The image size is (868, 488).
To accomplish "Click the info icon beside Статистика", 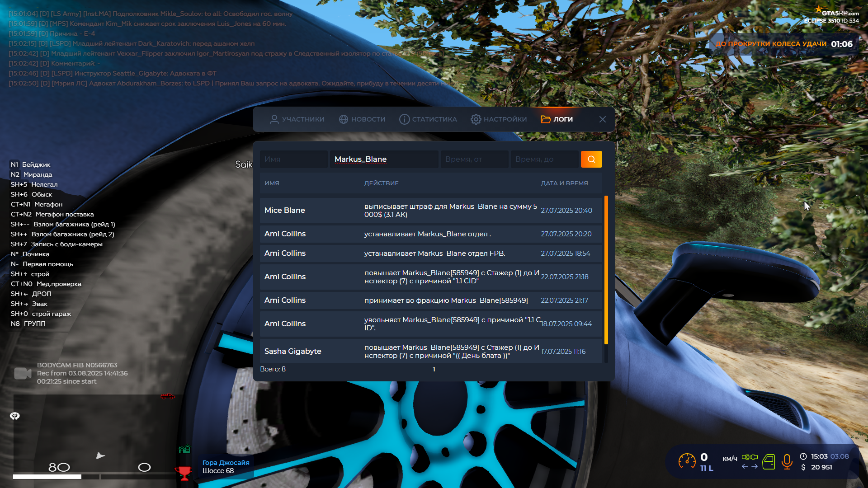I will click(404, 119).
